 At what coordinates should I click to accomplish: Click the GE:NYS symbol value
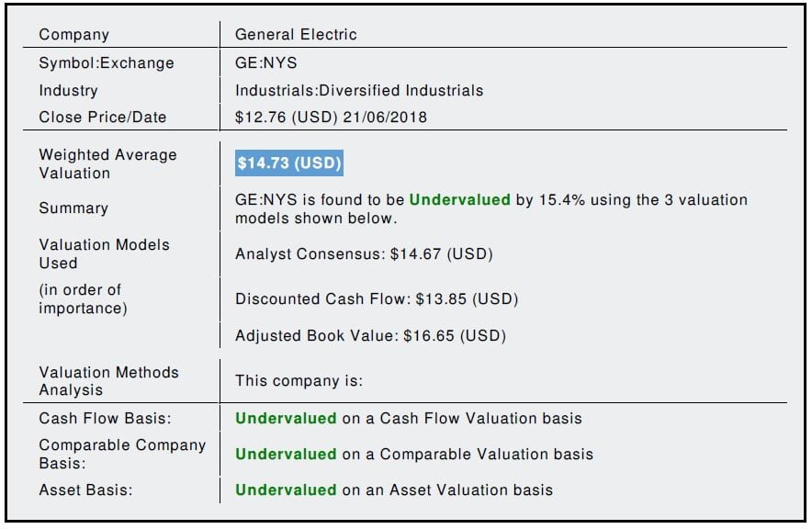(265, 63)
